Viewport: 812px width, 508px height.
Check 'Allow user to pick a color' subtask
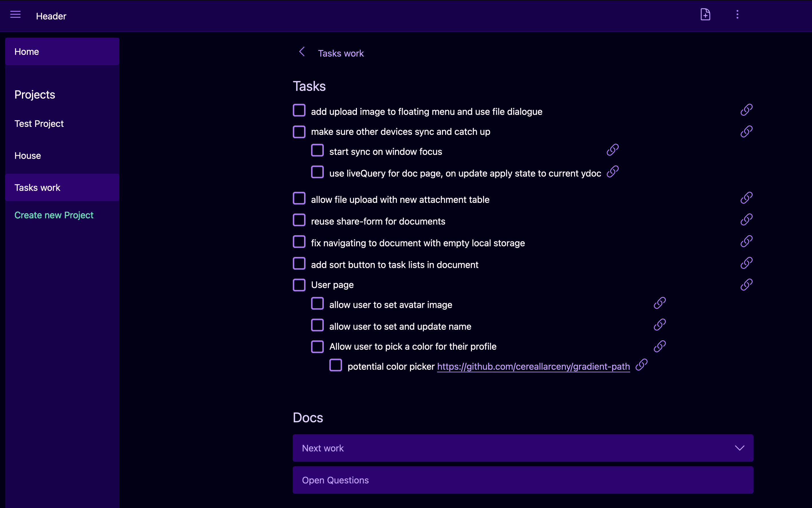(x=317, y=347)
